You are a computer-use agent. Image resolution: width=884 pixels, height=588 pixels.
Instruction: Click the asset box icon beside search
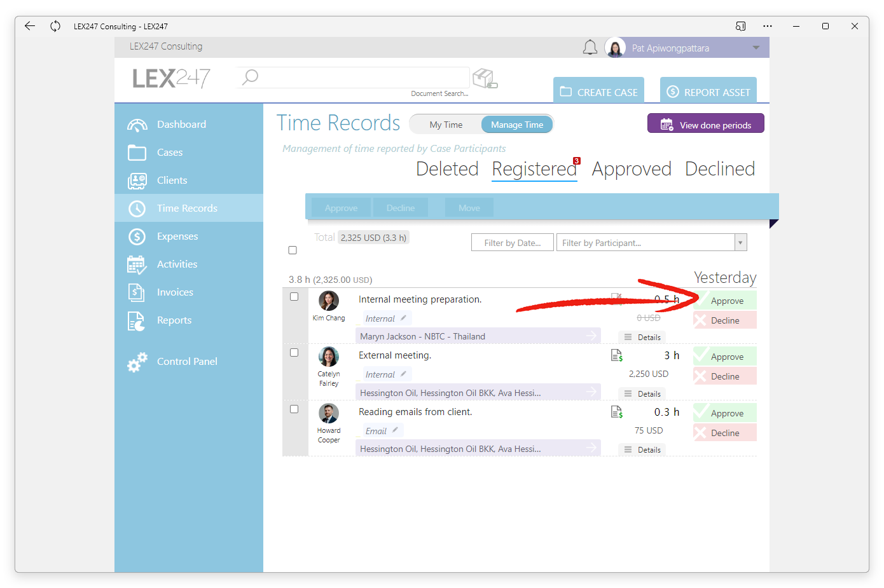click(485, 78)
